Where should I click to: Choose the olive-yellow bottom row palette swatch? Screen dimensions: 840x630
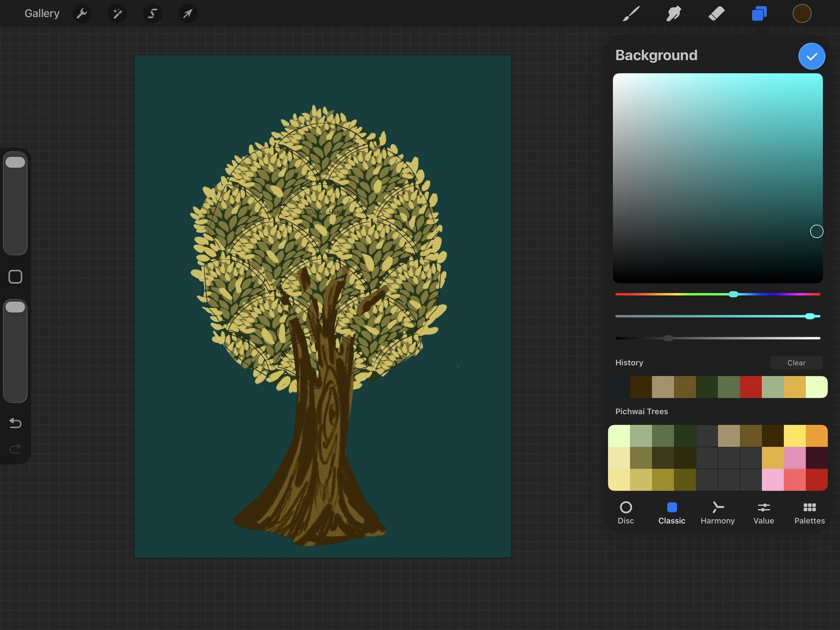pos(663,480)
